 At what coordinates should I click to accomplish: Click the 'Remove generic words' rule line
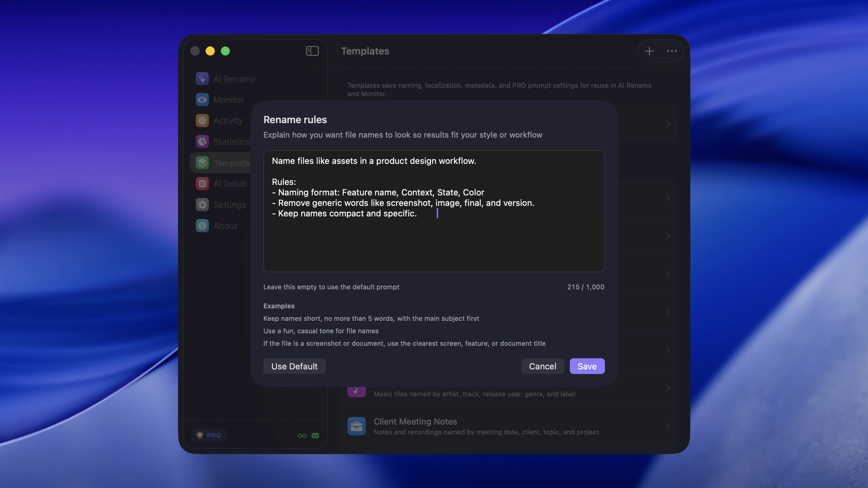point(403,203)
